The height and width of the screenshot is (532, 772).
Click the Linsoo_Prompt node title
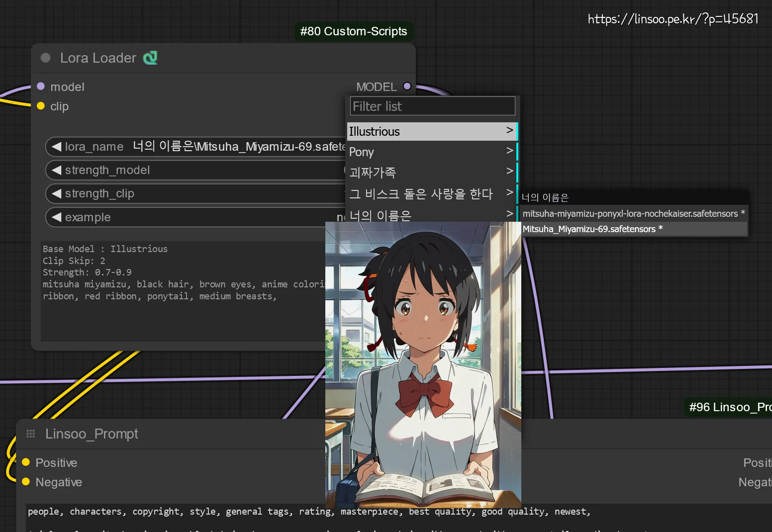coord(92,434)
